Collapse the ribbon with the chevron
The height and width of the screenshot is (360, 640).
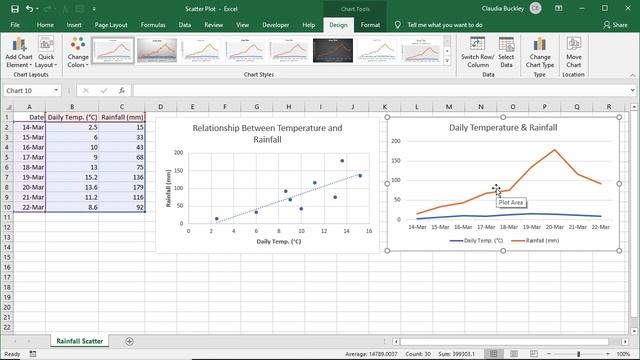click(632, 75)
